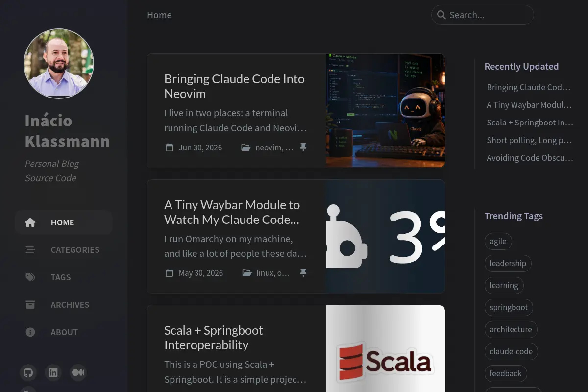Open recently updated Bringing Claude Cod… link

pos(529,87)
